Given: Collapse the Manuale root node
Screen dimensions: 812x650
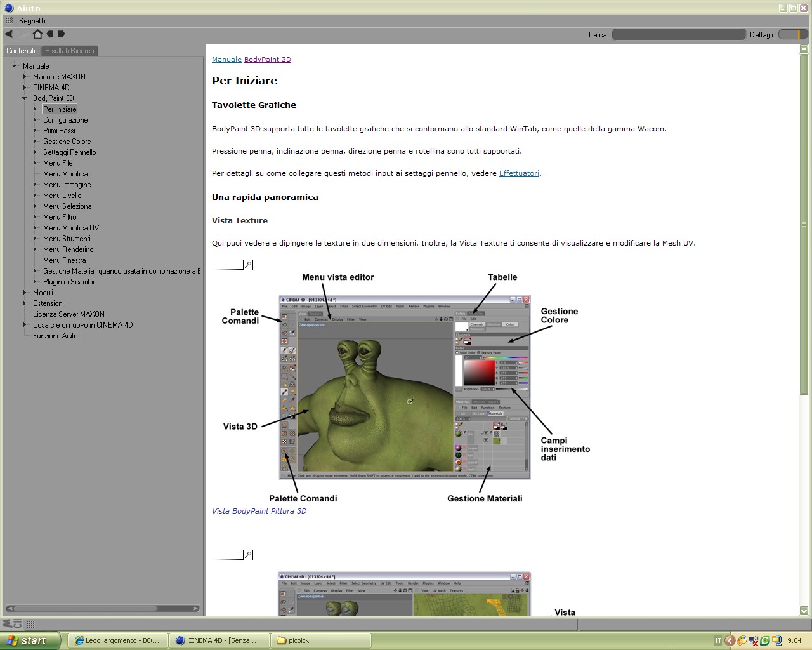Looking at the screenshot, I should click(14, 66).
